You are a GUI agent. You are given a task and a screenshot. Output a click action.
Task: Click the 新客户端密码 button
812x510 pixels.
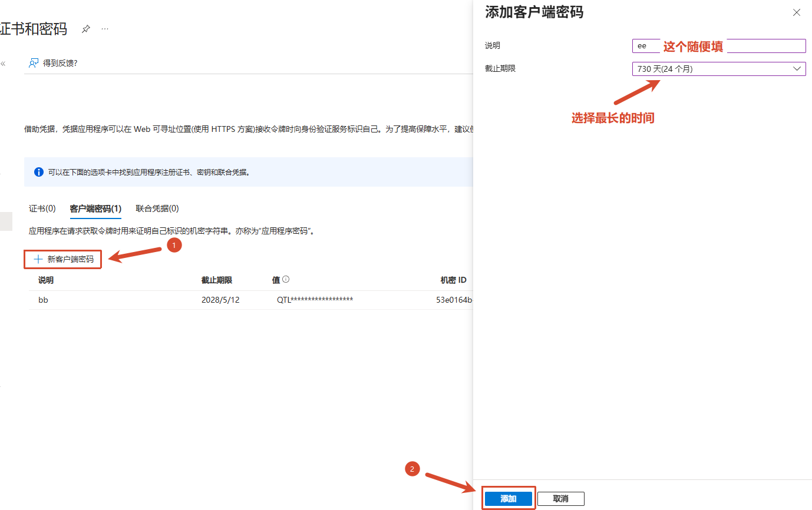[x=63, y=259]
